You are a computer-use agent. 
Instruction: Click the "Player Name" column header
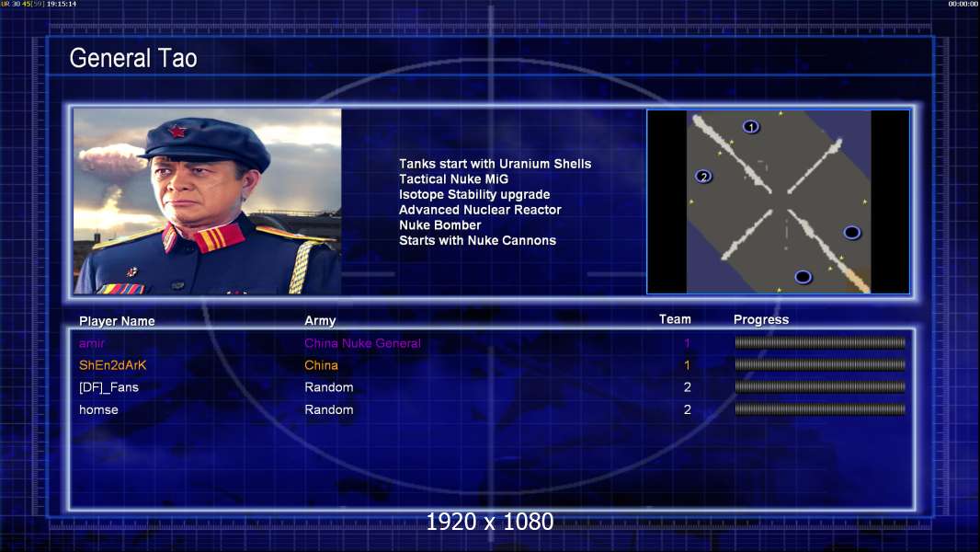[x=117, y=321]
